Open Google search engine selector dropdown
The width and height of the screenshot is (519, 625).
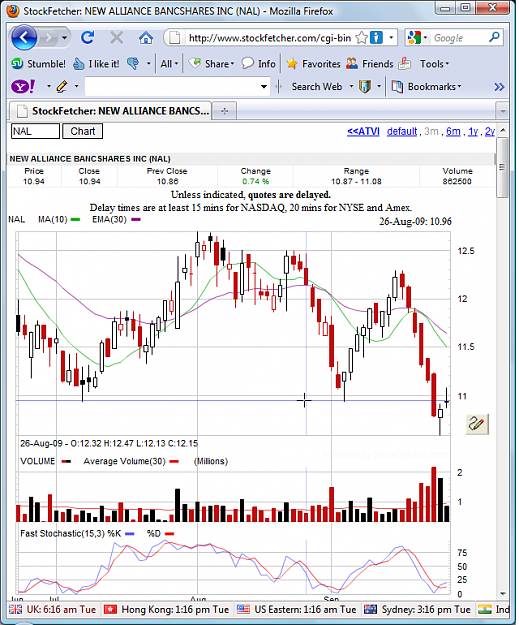tap(425, 38)
